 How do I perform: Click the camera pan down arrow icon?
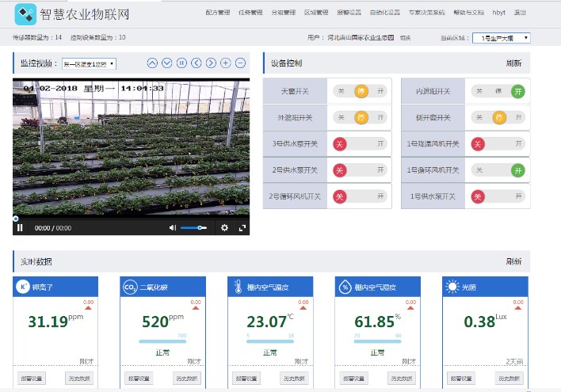166,63
